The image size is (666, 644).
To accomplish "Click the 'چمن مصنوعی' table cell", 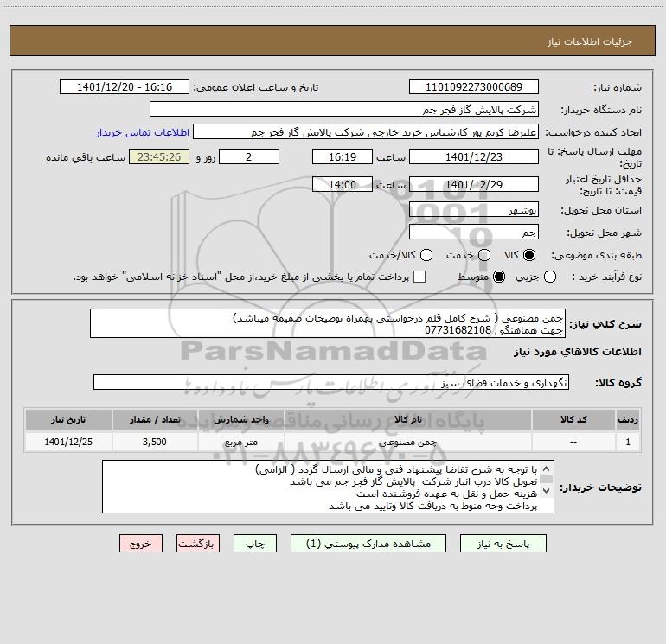I will point(407,442).
